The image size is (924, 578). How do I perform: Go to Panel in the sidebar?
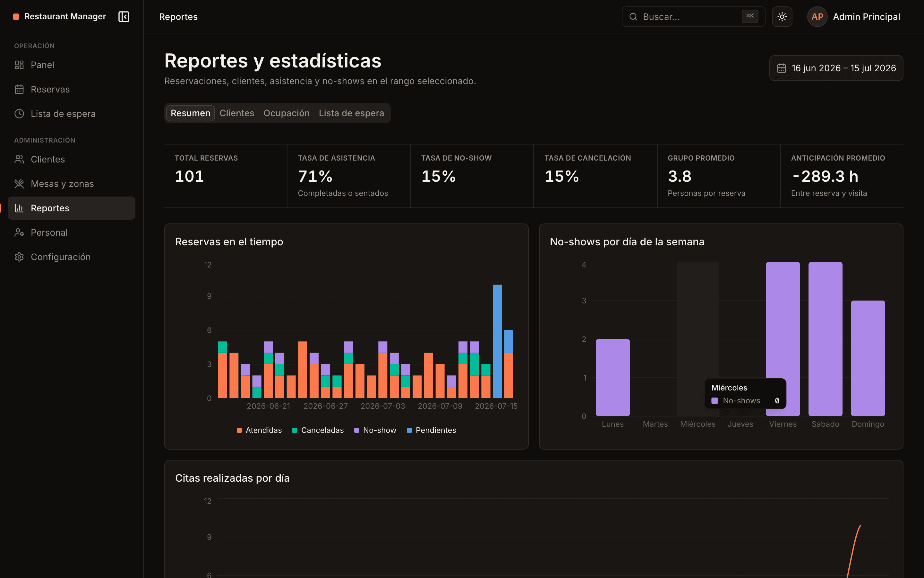pos(72,65)
